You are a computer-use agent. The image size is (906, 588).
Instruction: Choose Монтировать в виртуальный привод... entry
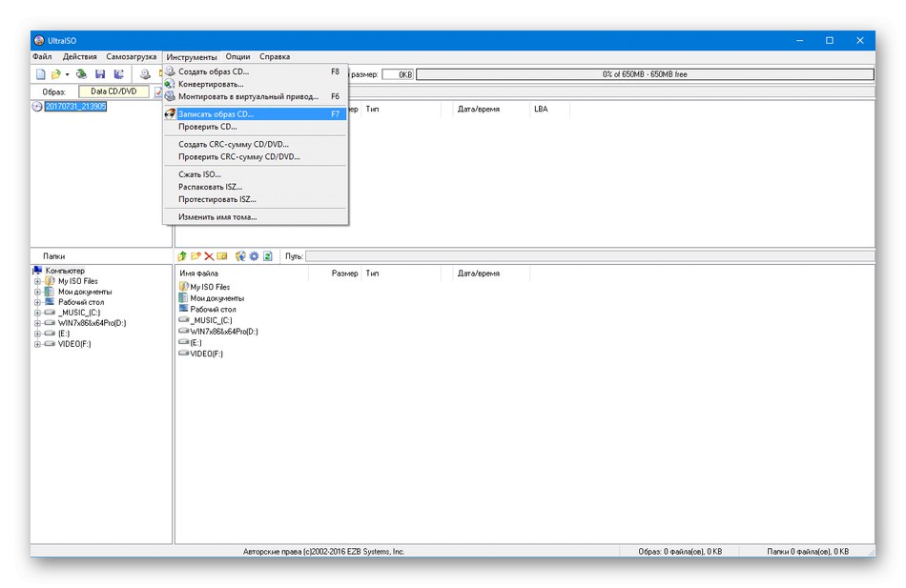point(255,96)
